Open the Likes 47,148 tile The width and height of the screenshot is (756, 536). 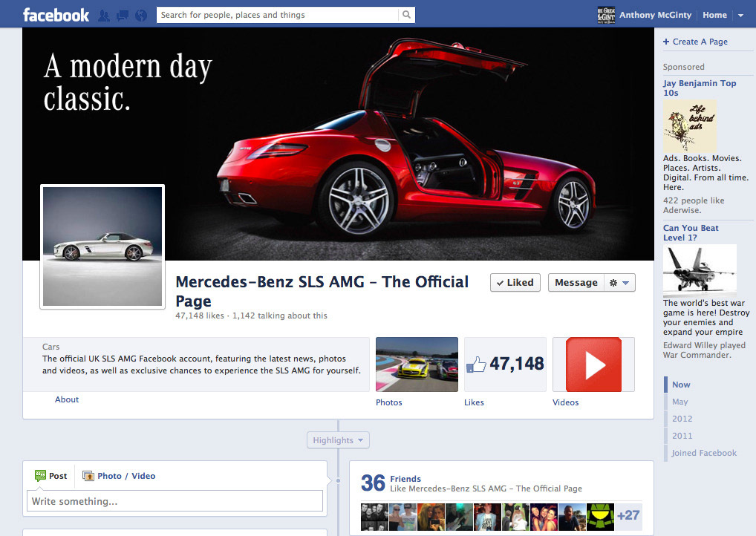point(505,364)
